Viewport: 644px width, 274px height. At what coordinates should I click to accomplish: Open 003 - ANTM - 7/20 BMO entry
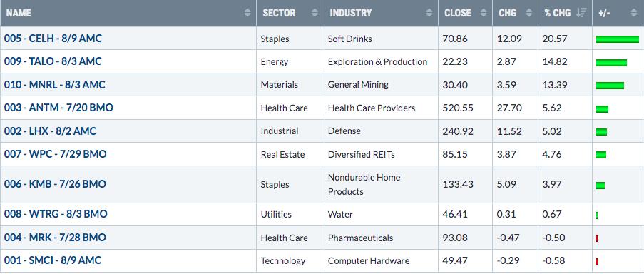tap(58, 108)
